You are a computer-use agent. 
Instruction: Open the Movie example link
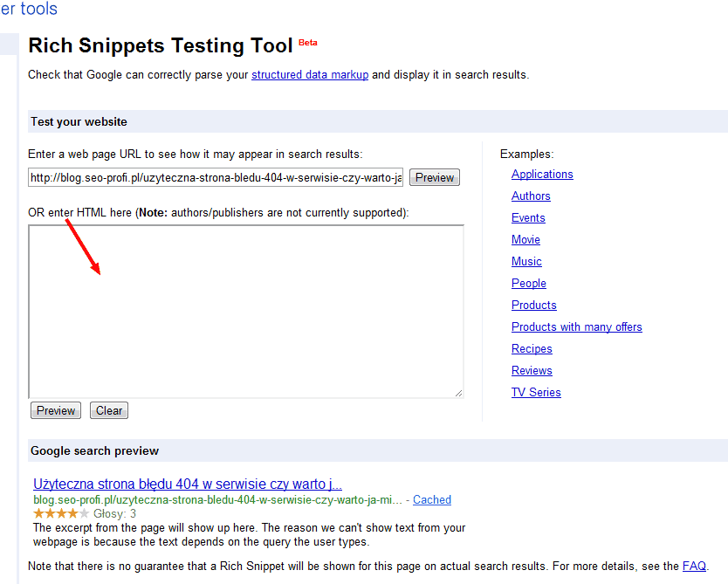click(x=525, y=239)
